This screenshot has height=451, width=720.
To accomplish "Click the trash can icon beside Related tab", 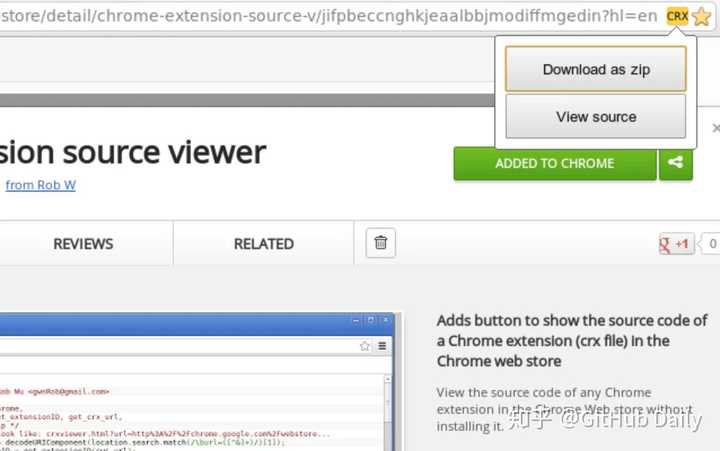I will (x=381, y=242).
